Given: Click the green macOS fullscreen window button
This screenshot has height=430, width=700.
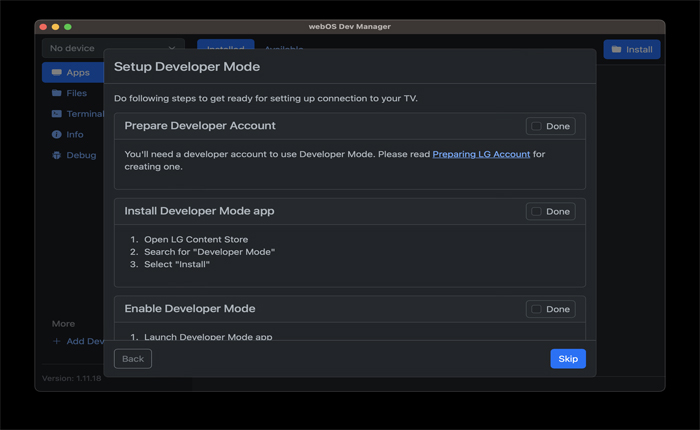Looking at the screenshot, I should (x=68, y=26).
